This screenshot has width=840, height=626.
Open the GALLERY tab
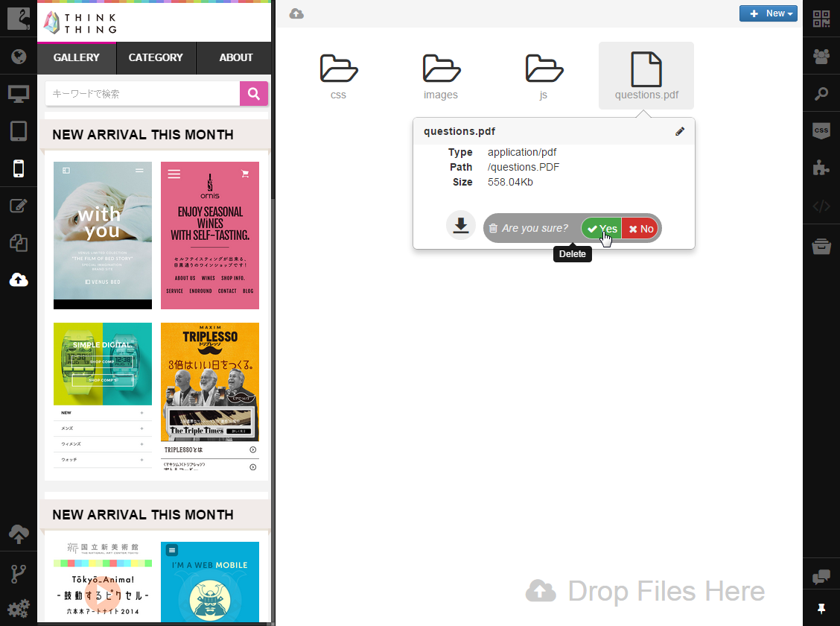[x=77, y=57]
